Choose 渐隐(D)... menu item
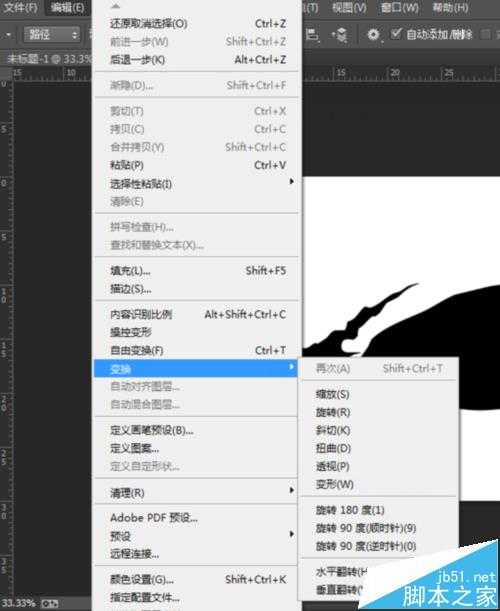Image resolution: width=500 pixels, height=611 pixels. (197, 85)
